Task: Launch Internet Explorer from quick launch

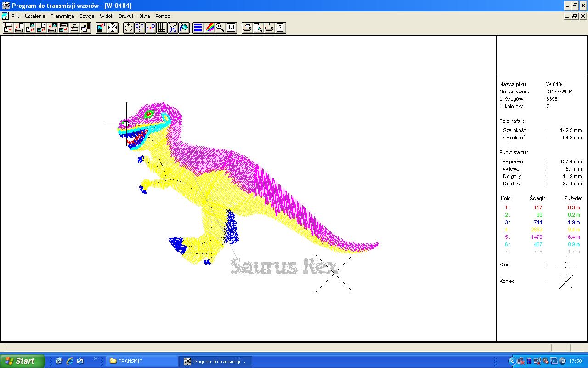Action: point(70,361)
